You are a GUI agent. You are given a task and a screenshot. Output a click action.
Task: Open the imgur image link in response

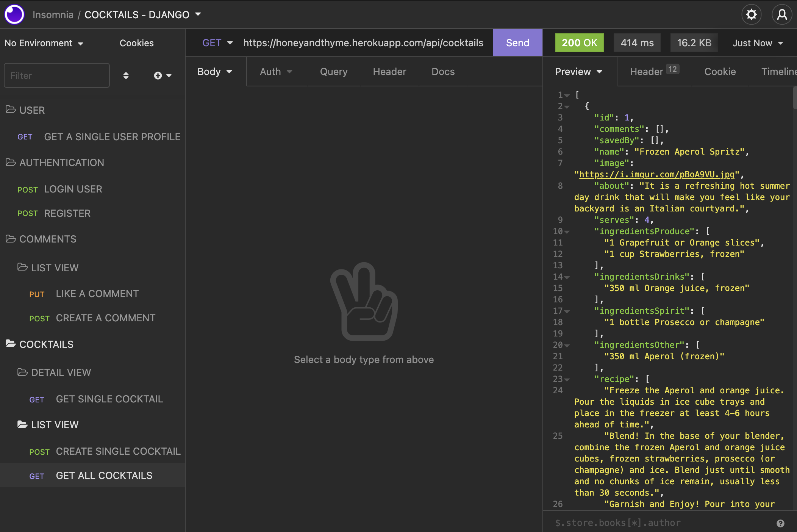click(657, 174)
